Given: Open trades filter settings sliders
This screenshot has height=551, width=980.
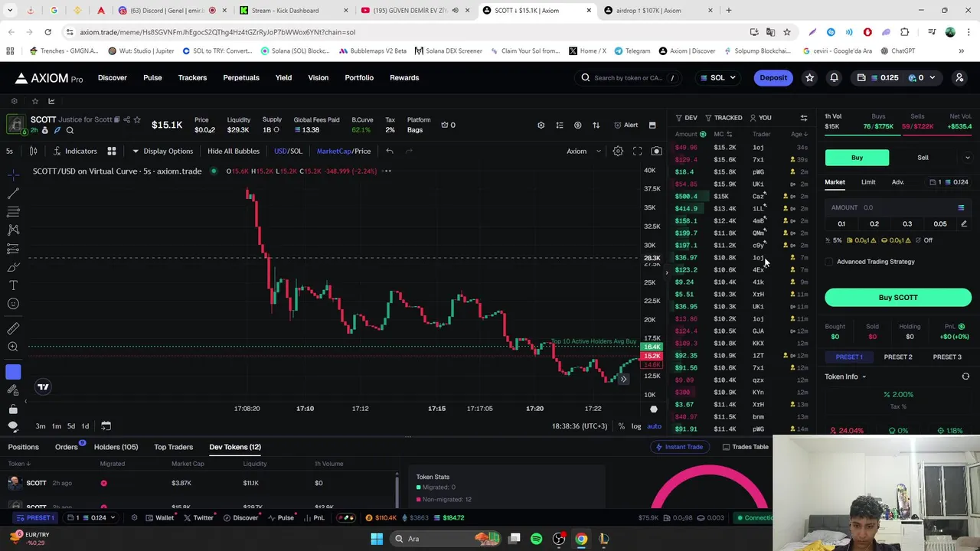Looking at the screenshot, I should [804, 118].
